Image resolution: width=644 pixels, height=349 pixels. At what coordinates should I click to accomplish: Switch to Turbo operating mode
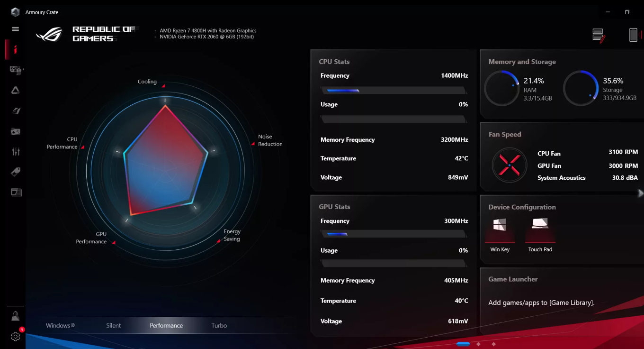click(x=219, y=326)
